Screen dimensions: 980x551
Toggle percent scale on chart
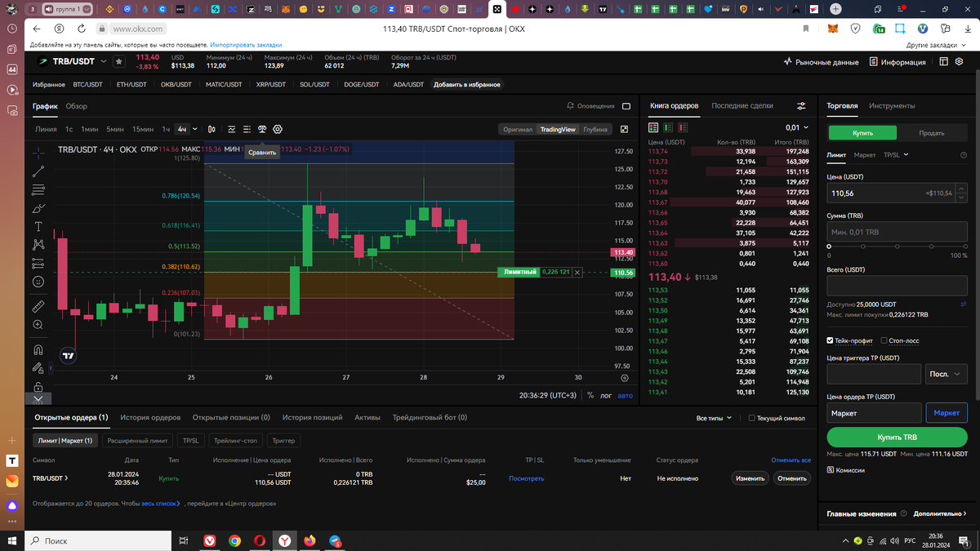(590, 395)
